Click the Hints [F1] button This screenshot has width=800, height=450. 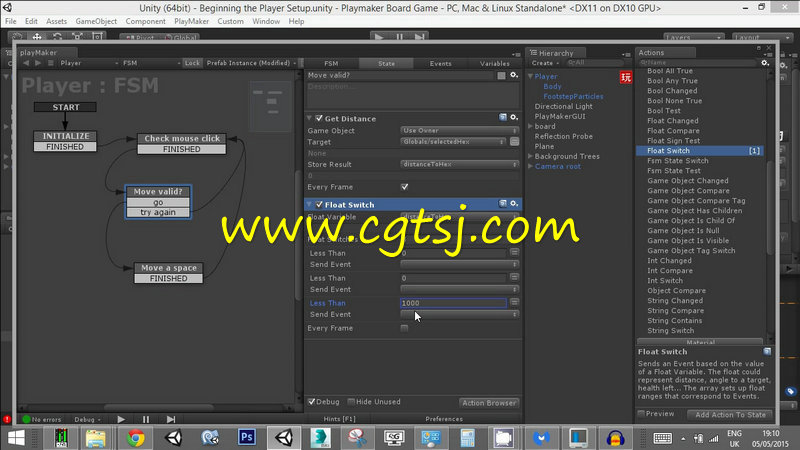(339, 419)
